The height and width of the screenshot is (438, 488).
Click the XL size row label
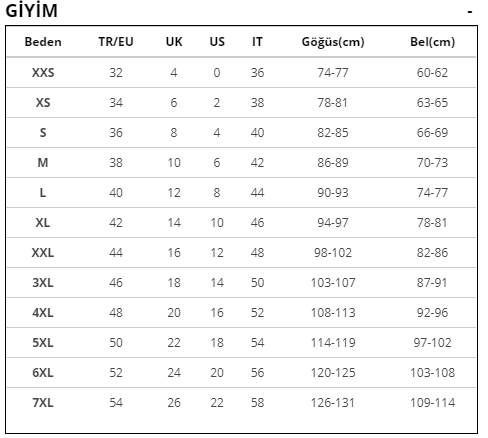(x=43, y=223)
